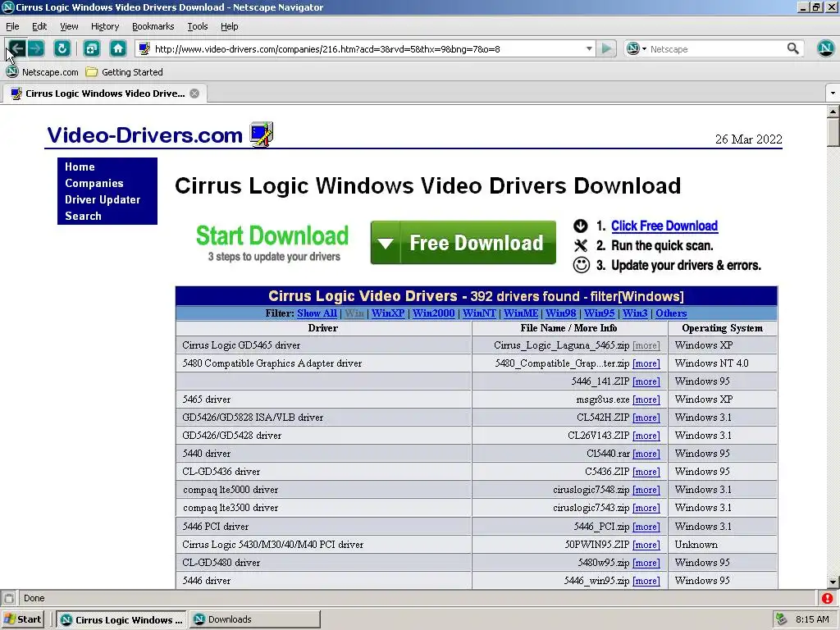Screen dimensions: 840x630
Task: Click into the Netscape search box
Action: [x=715, y=48]
